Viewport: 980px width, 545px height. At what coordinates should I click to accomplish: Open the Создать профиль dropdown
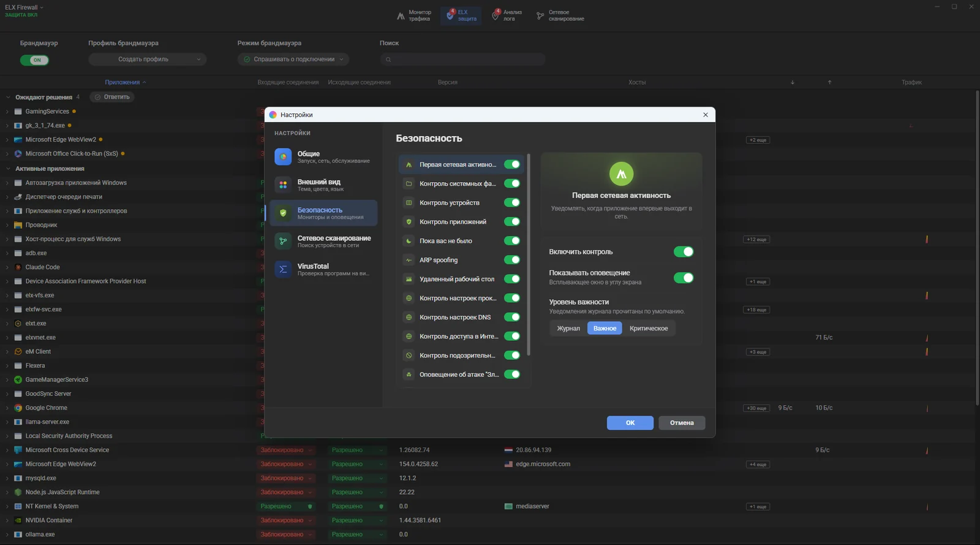148,59
